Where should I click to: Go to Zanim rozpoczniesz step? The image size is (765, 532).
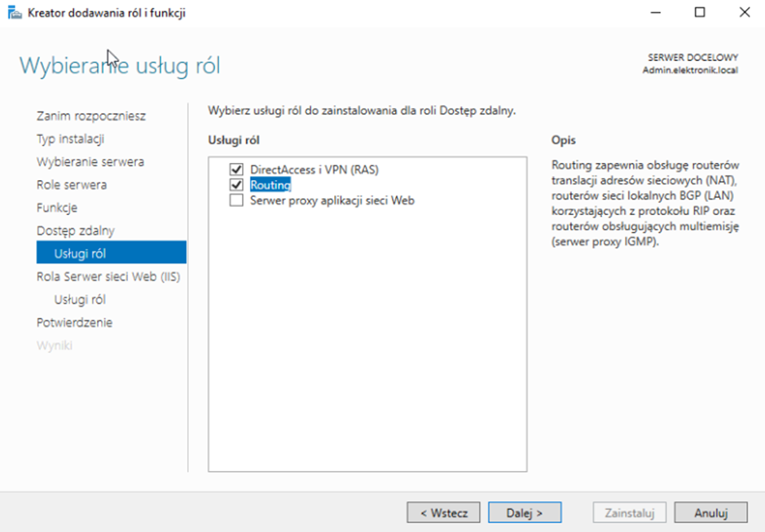(91, 116)
